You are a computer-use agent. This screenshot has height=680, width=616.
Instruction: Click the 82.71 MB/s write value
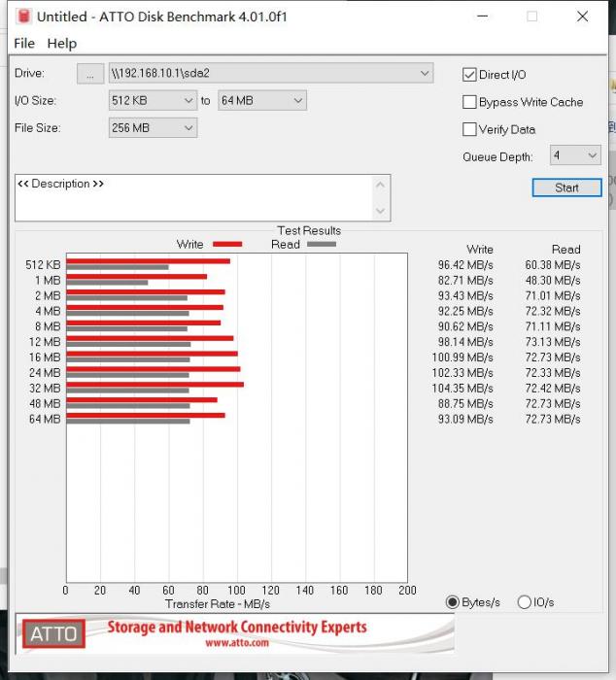pyautogui.click(x=465, y=281)
